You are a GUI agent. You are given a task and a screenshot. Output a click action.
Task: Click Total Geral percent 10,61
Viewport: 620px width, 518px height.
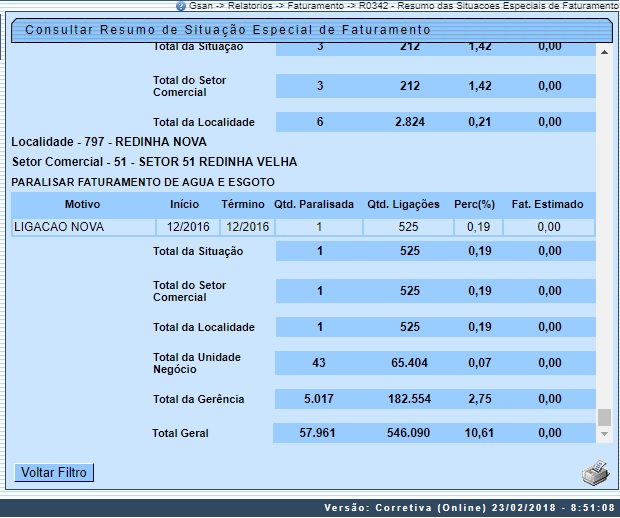tap(479, 433)
